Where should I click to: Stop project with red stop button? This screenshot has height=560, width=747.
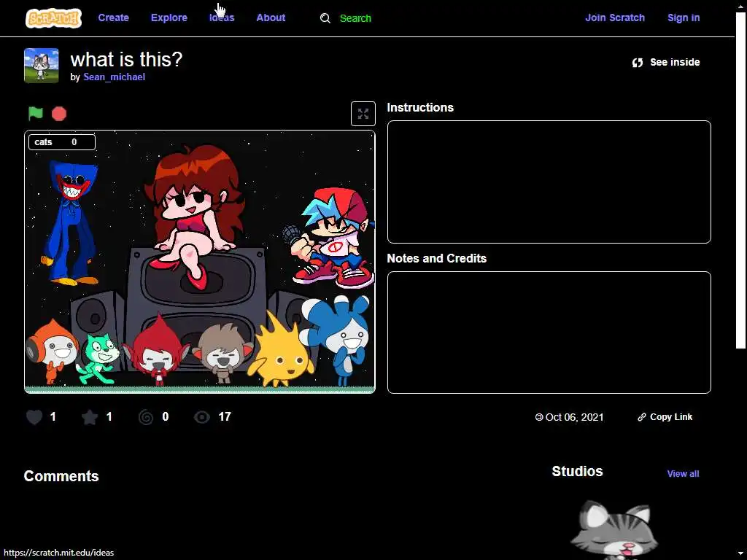59,114
